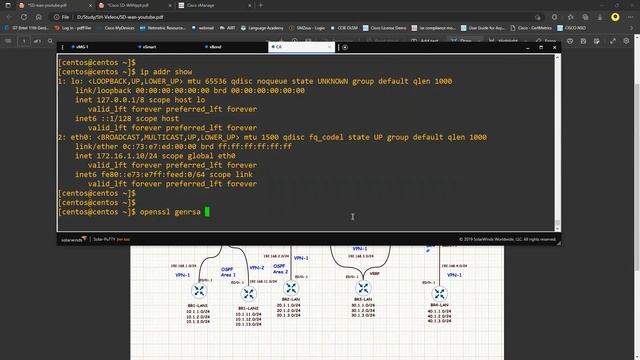640x360 pixels.
Task: Open the Netmetric Resource bookmark
Action: pyautogui.click(x=162, y=28)
